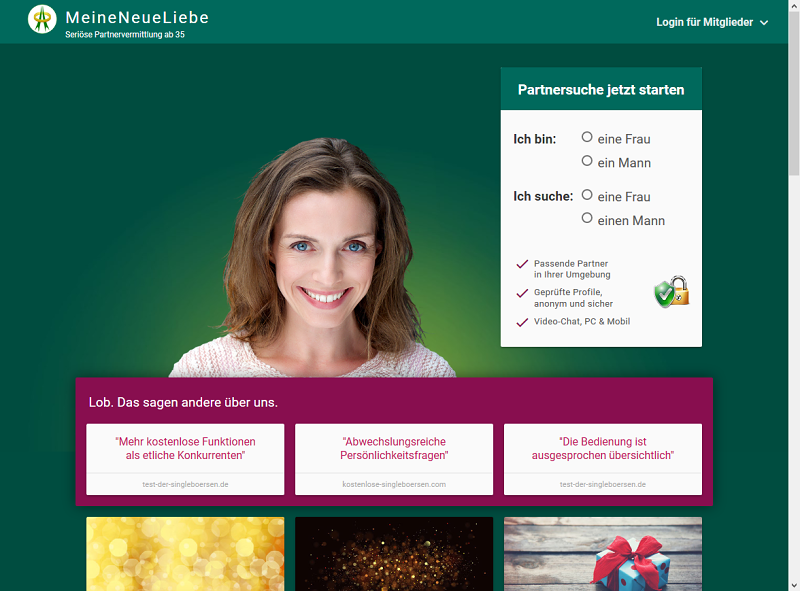The image size is (800, 591).
Task: Open 'Mehr kostenlose Funktionen' testimonial card
Action: [185, 459]
